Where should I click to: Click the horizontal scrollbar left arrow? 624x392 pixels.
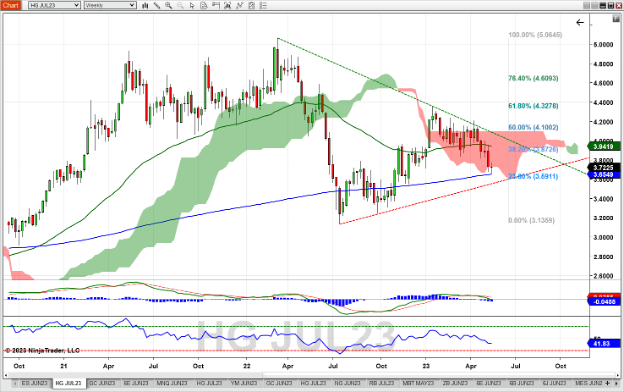6,375
